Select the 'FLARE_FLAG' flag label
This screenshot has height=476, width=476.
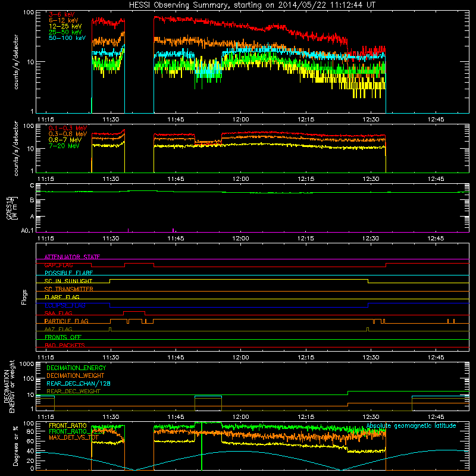[x=62, y=297]
